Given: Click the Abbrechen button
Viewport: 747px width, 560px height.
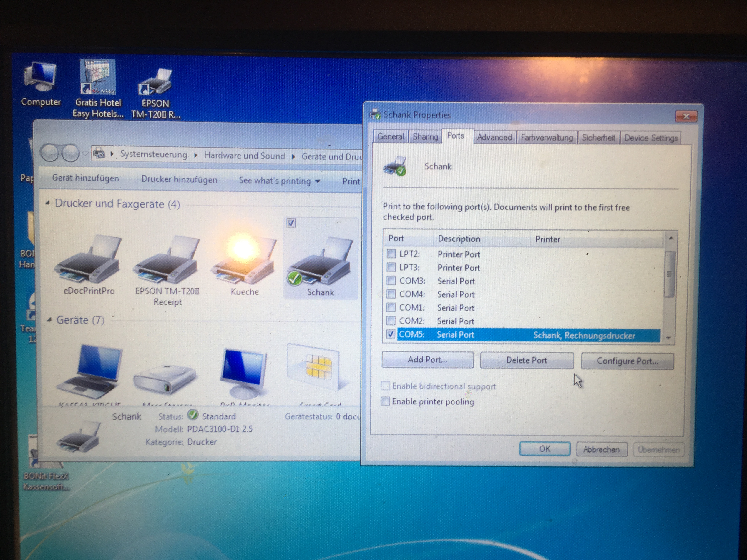Looking at the screenshot, I should click(601, 450).
